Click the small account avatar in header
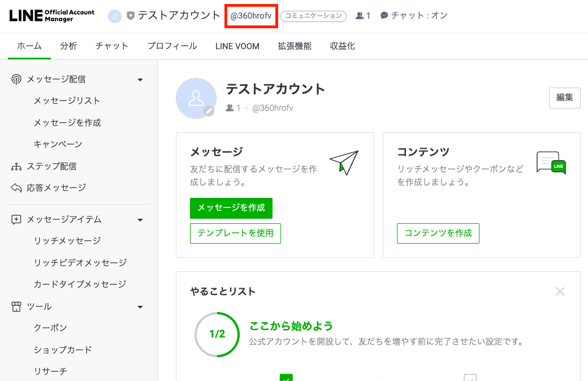This screenshot has width=588, height=381. tap(115, 16)
